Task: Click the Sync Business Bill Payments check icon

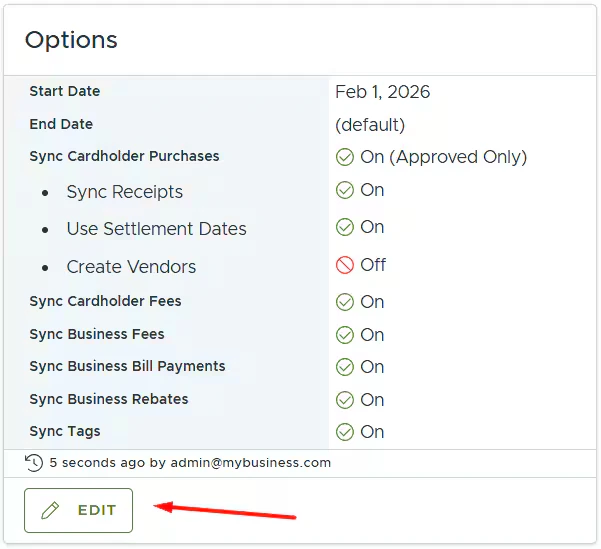Action: (345, 367)
